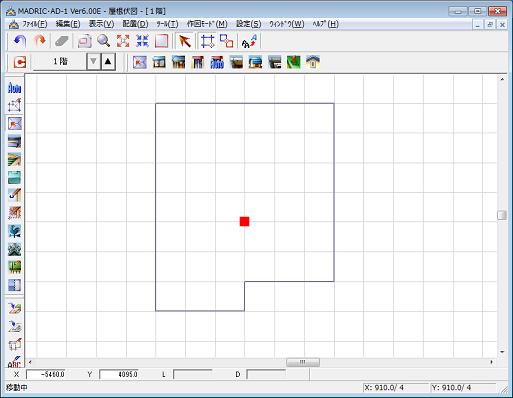Open the 設定(S) menu
The width and height of the screenshot is (513, 398).
(x=248, y=24)
